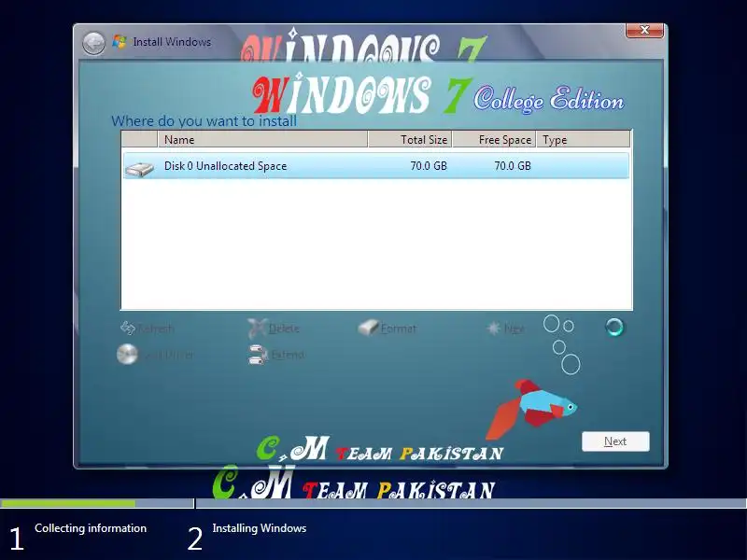The height and width of the screenshot is (560, 747).
Task: Click the New starburst icon
Action: (x=494, y=328)
